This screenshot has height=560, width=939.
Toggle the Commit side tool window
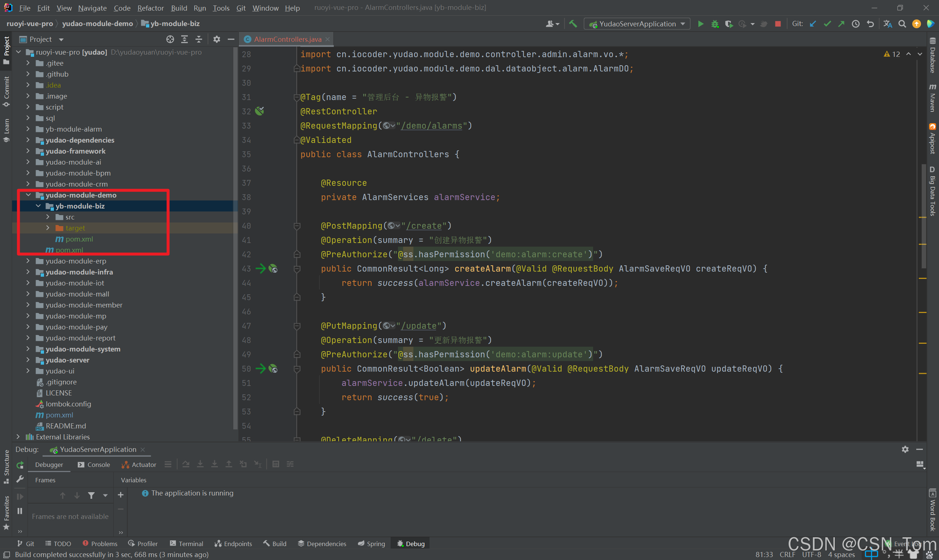click(x=6, y=92)
